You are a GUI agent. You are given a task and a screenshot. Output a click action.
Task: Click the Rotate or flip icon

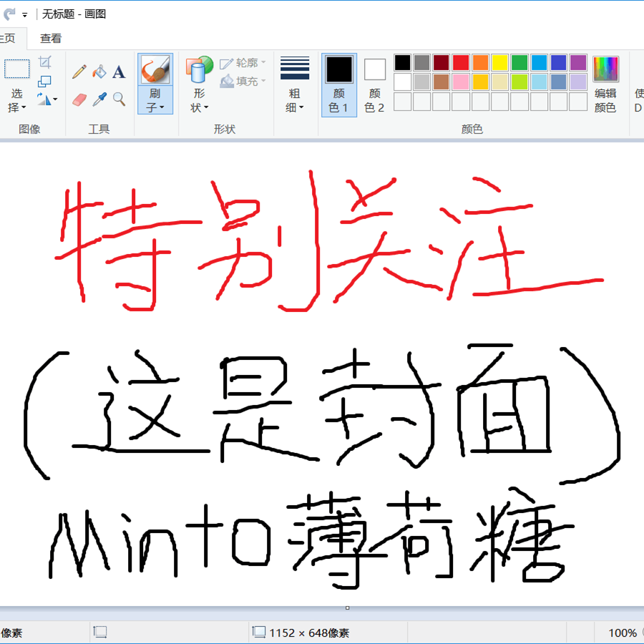[x=44, y=99]
